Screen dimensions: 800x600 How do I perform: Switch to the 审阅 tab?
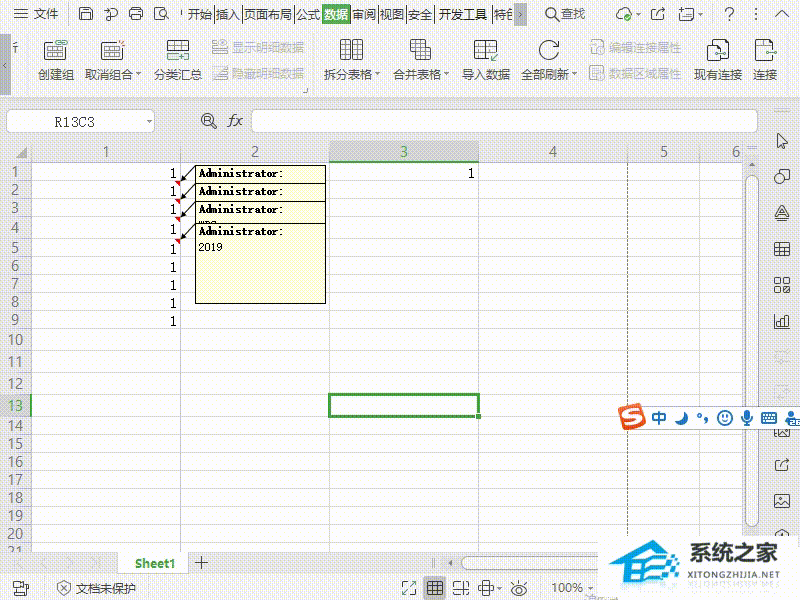tap(364, 14)
